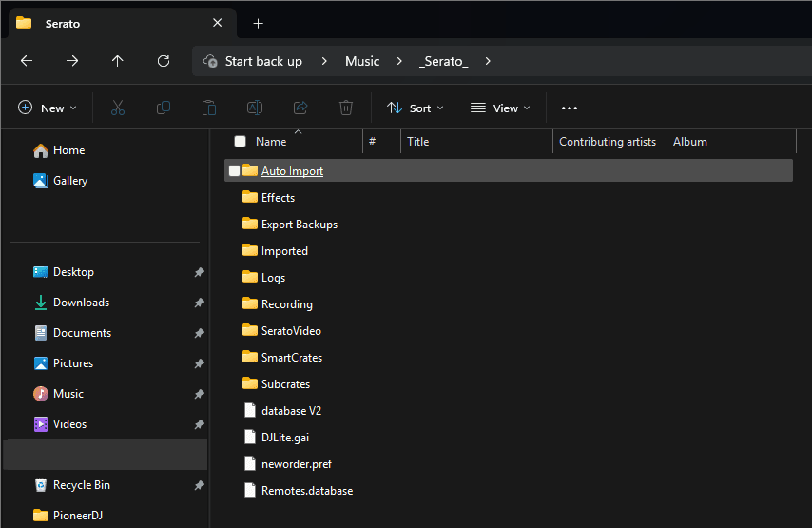
Task: Open the See more ellipsis menu
Action: [570, 108]
